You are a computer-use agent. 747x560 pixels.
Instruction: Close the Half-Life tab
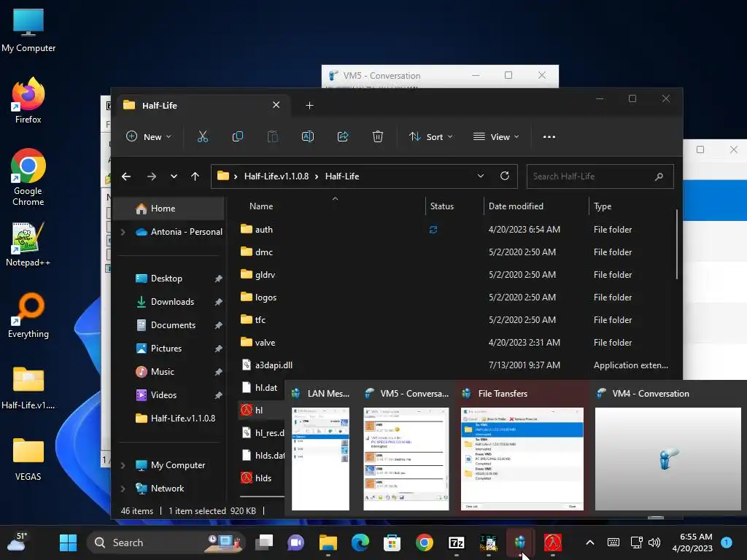point(276,105)
